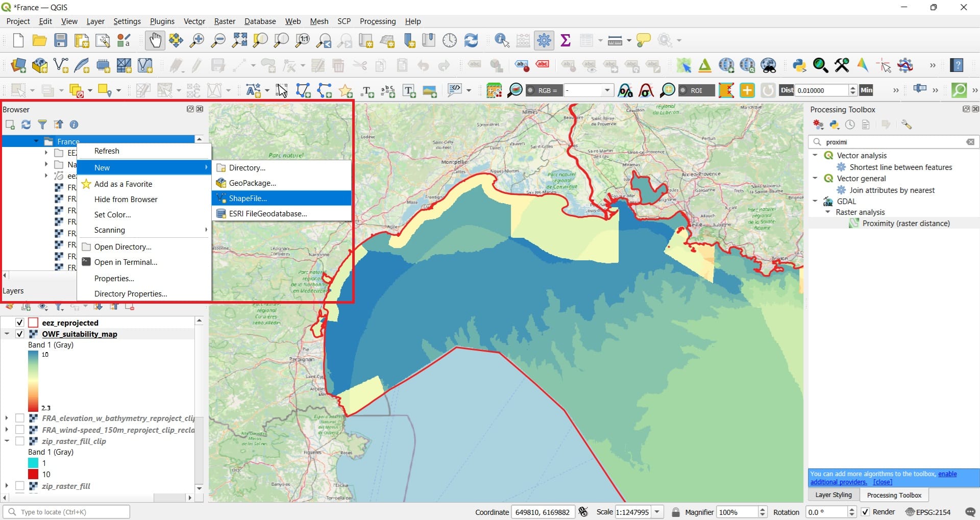
Task: Click Refresh icon in Browser panel
Action: [26, 125]
